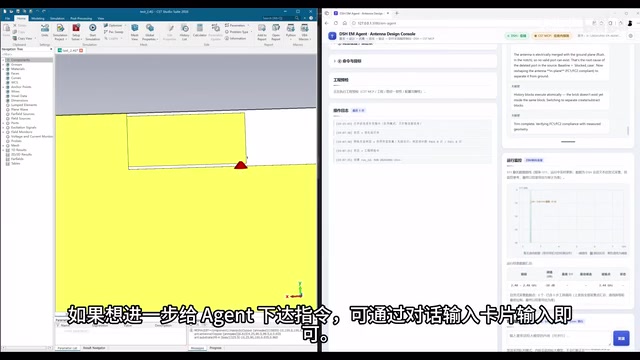Image resolution: width=640 pixels, height=360 pixels.
Task: Open the VBA Macros icon
Action: [x=304, y=32]
